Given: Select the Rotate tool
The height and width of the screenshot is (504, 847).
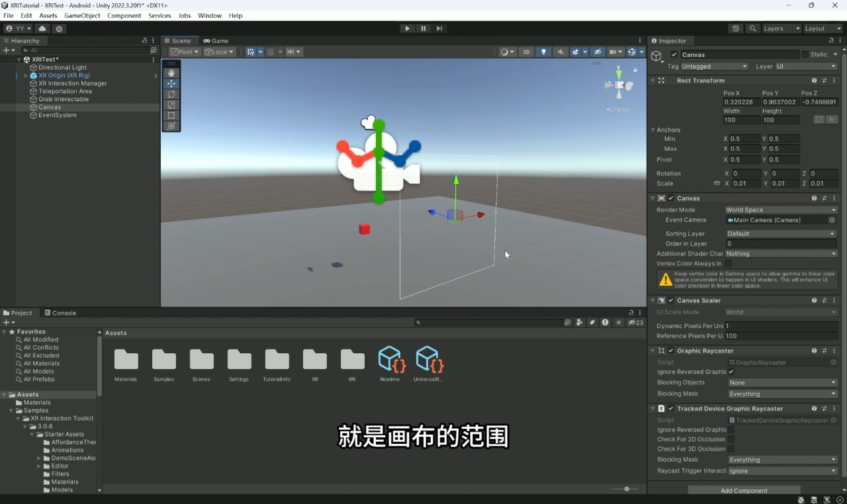Looking at the screenshot, I should click(x=171, y=94).
